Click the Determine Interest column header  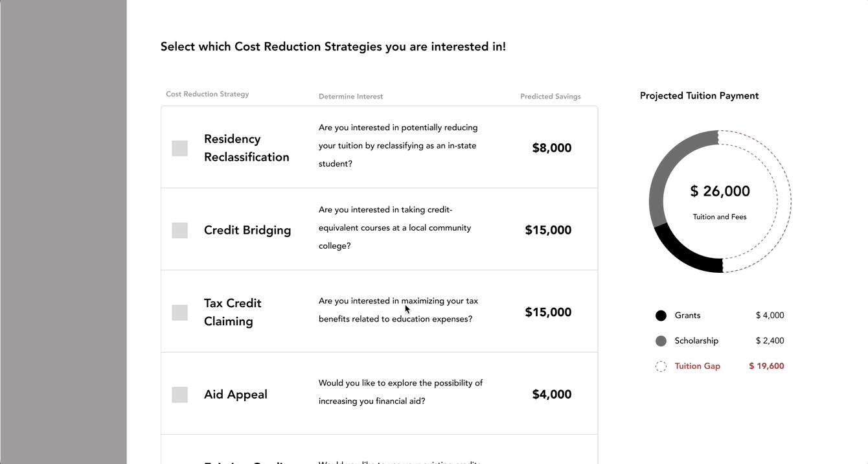pos(350,97)
